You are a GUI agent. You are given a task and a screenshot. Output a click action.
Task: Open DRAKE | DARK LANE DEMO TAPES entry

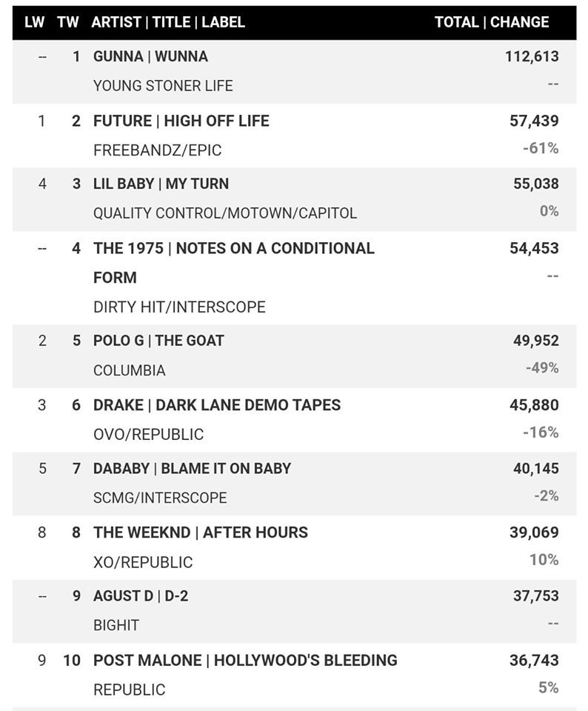[x=216, y=405]
